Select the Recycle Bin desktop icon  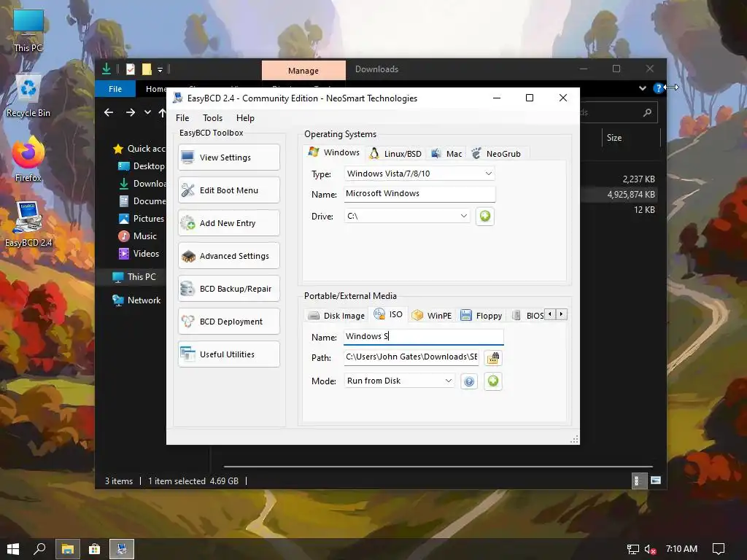pyautogui.click(x=28, y=96)
